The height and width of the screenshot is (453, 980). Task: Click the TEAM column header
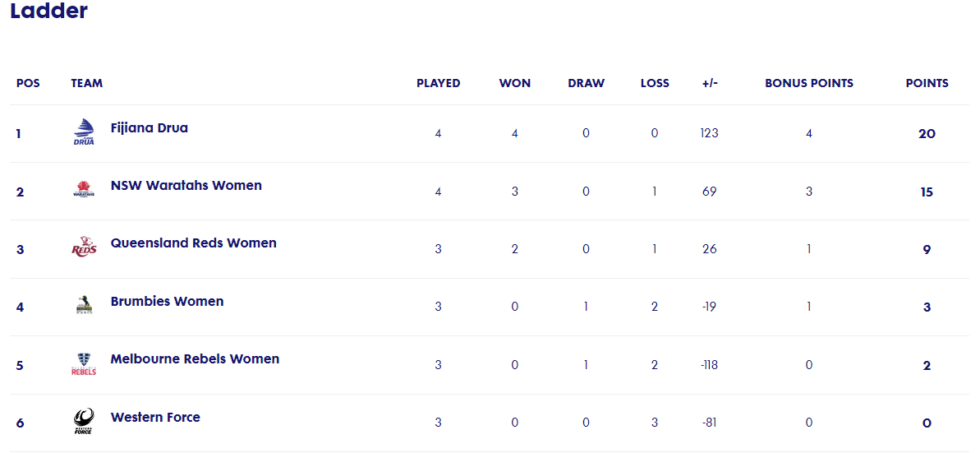(87, 83)
